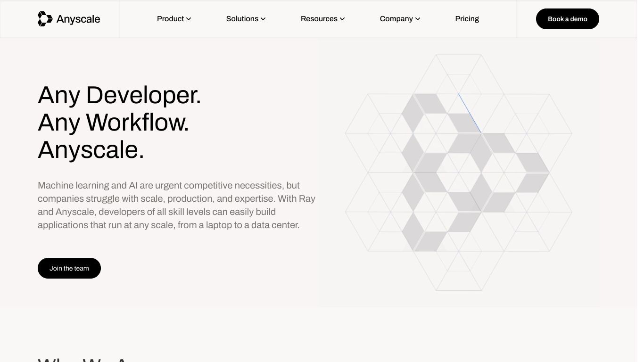
Task: Open the Solutions menu
Action: pyautogui.click(x=246, y=19)
